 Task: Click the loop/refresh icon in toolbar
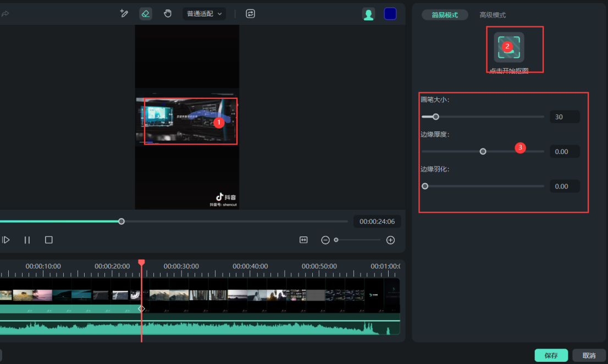click(x=251, y=14)
